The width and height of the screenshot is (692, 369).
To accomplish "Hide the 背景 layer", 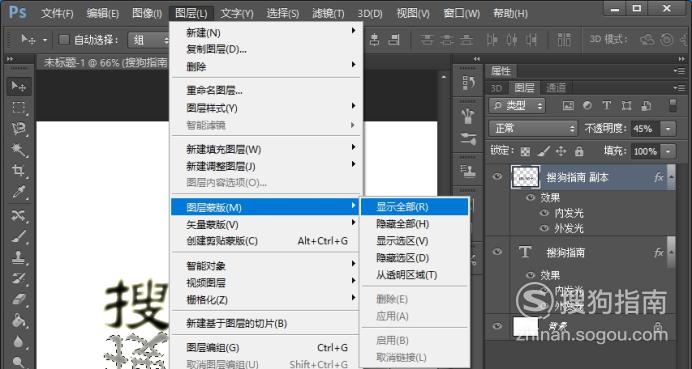I will pyautogui.click(x=497, y=326).
